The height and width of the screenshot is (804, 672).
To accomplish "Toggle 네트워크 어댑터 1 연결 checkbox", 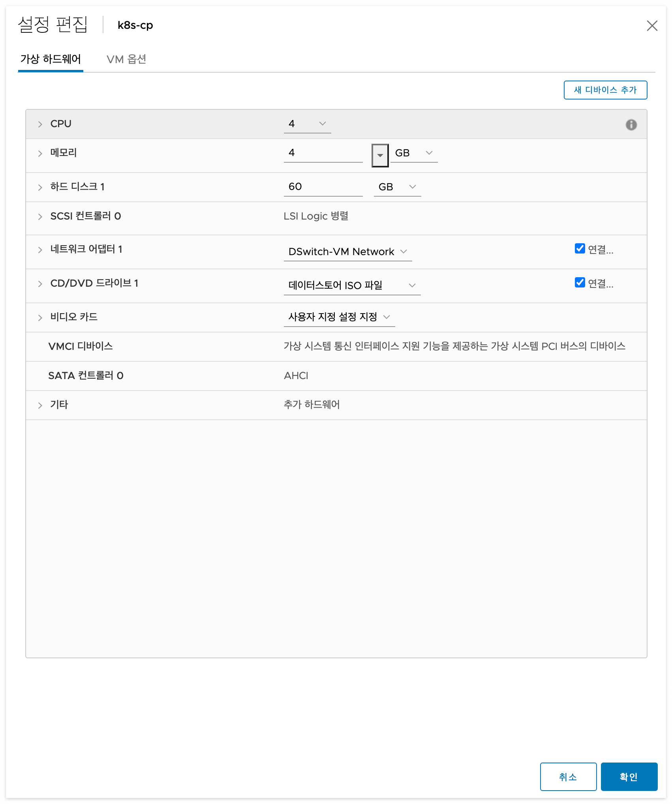I will [580, 248].
